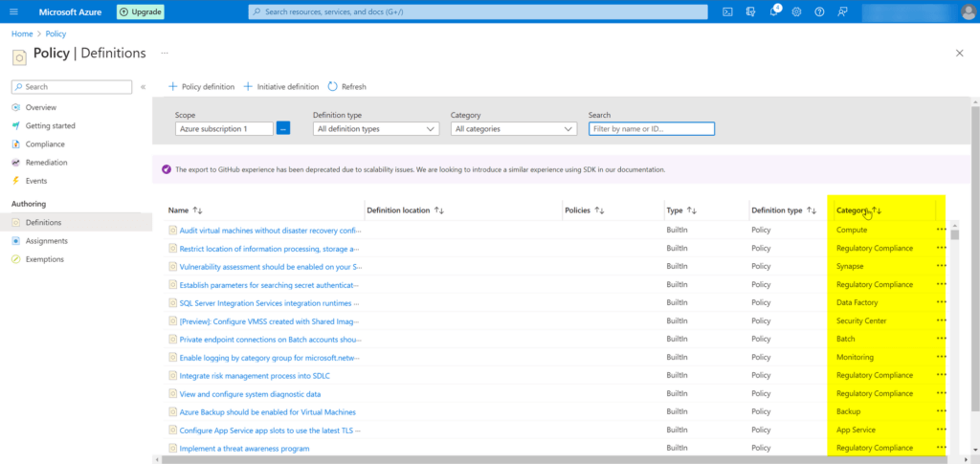Expand the Definition type dropdown

point(375,128)
